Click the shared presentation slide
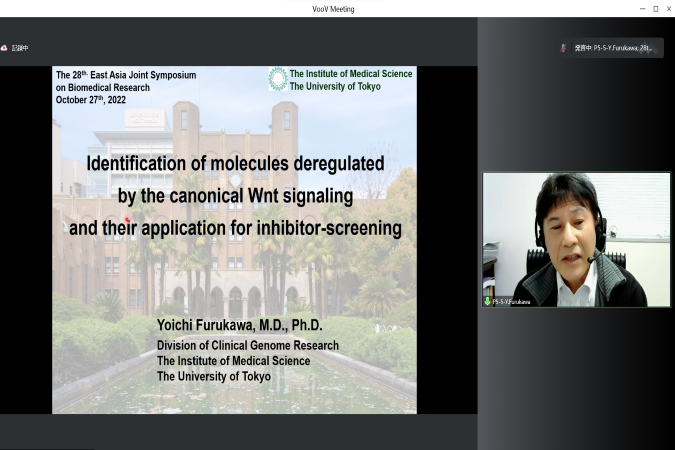This screenshot has width=675, height=450. coord(234,240)
